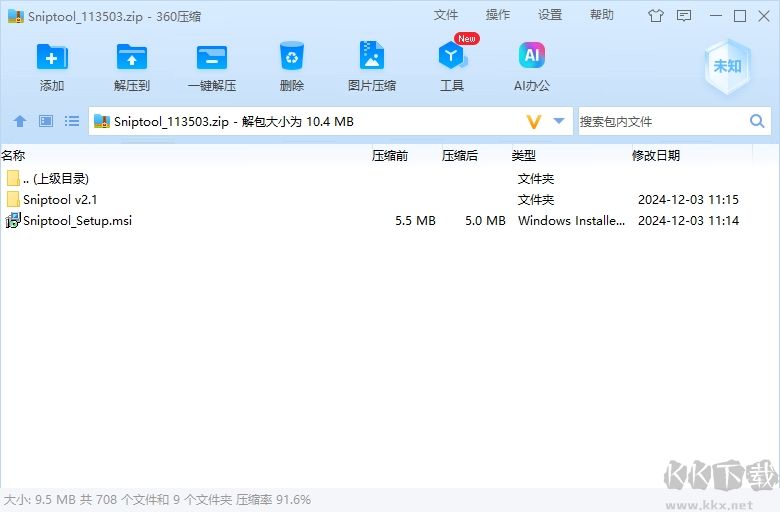Screen dimensions: 780x512
Task: Open the 帮助 menu
Action: pos(601,15)
